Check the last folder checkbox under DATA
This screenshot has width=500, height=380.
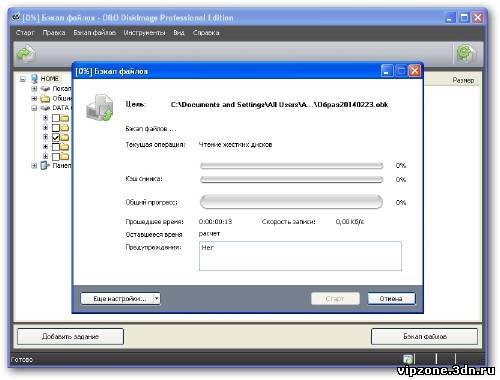click(x=56, y=156)
